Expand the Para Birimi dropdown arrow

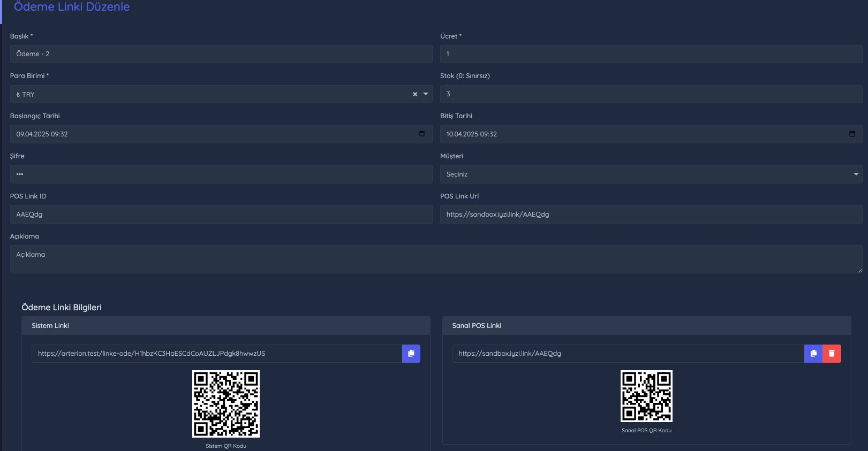[426, 94]
